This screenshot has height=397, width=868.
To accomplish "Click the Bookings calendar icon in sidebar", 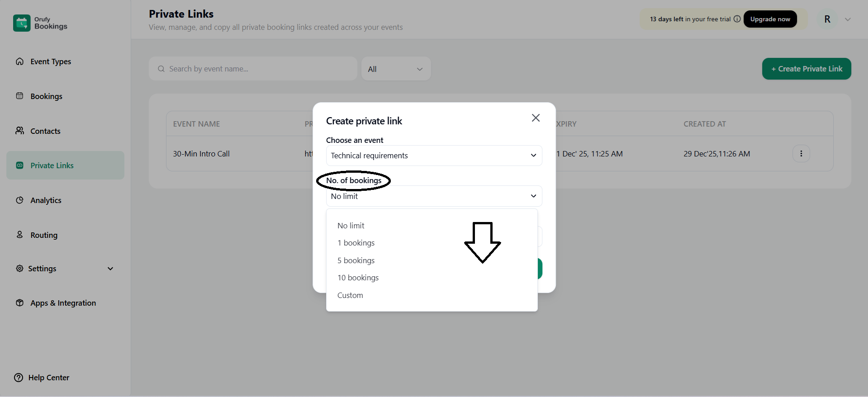I will (x=19, y=96).
